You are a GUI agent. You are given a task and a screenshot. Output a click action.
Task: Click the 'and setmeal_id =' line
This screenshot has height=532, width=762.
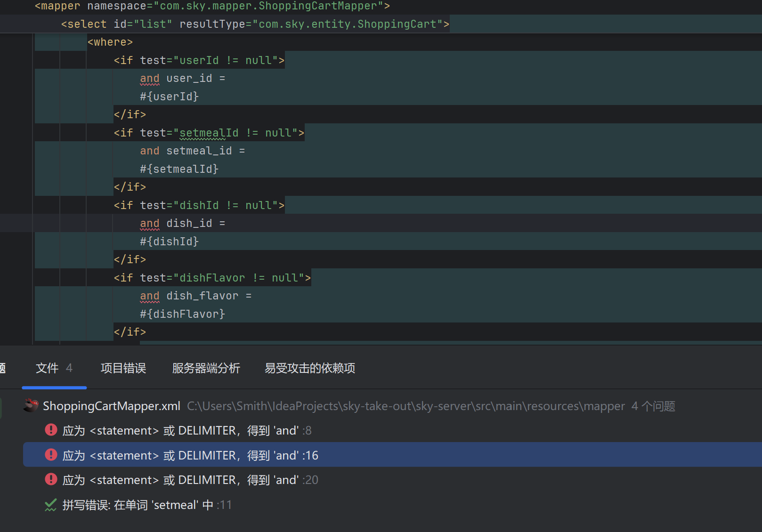coord(193,151)
